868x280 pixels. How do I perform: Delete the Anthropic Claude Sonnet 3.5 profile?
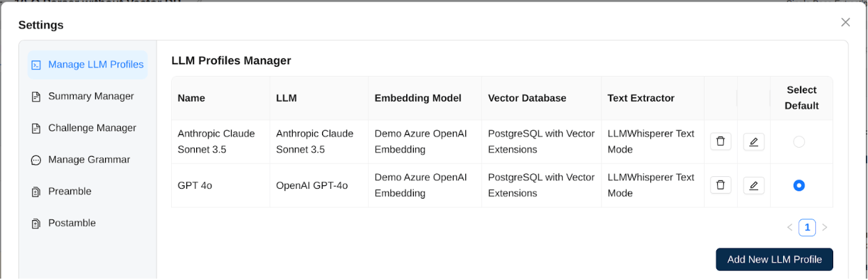coord(721,141)
